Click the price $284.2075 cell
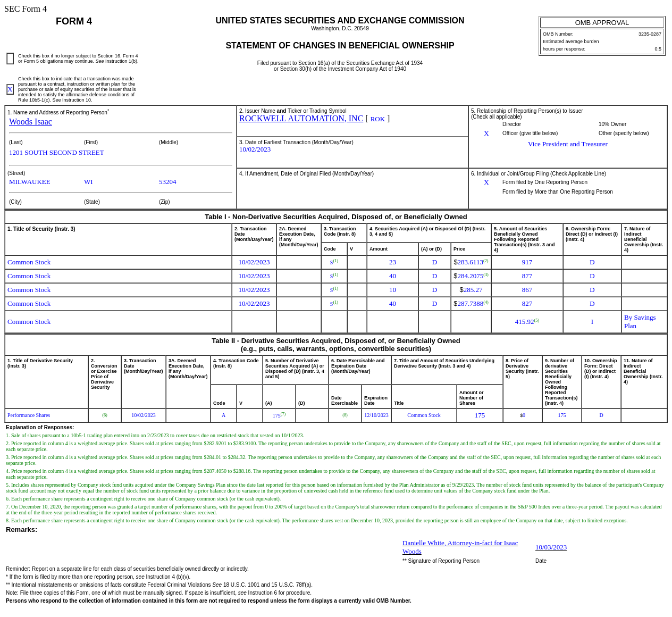Image resolution: width=672 pixels, height=617 pixels. 471,276
